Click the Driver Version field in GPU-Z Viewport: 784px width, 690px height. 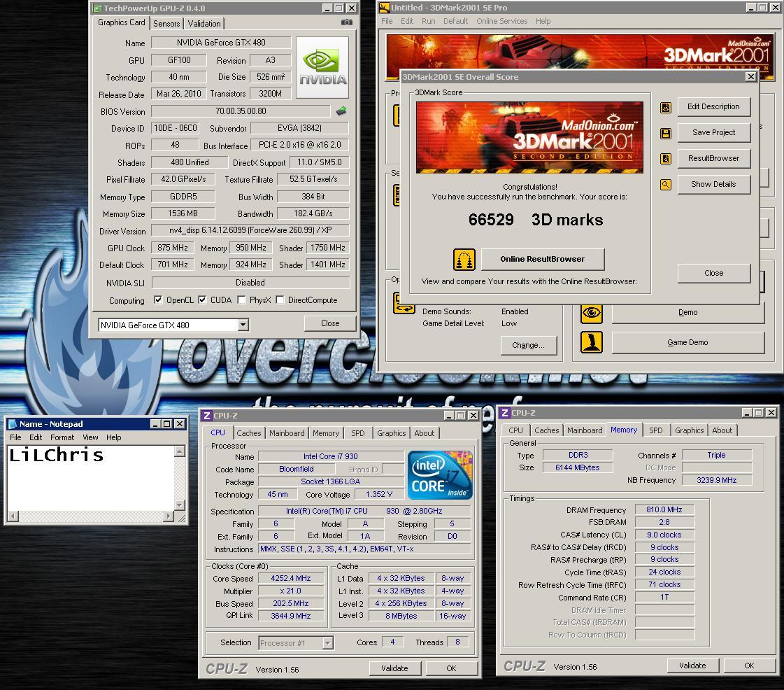[x=250, y=230]
